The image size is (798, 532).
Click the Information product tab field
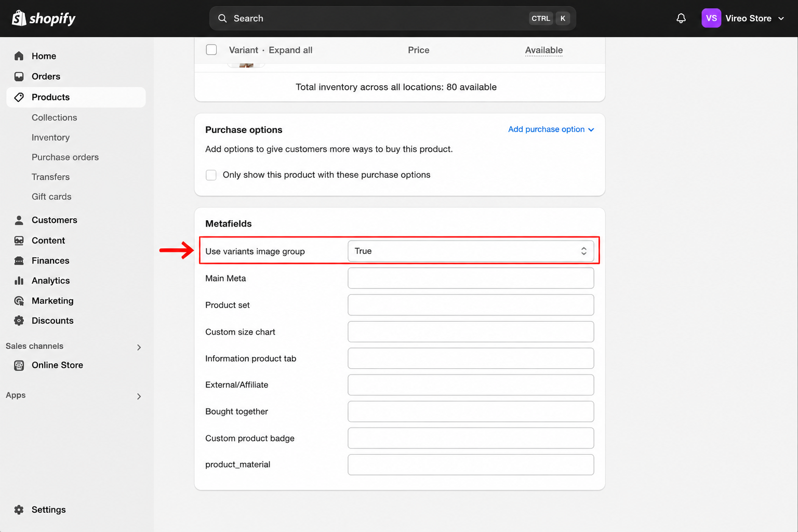coord(471,358)
